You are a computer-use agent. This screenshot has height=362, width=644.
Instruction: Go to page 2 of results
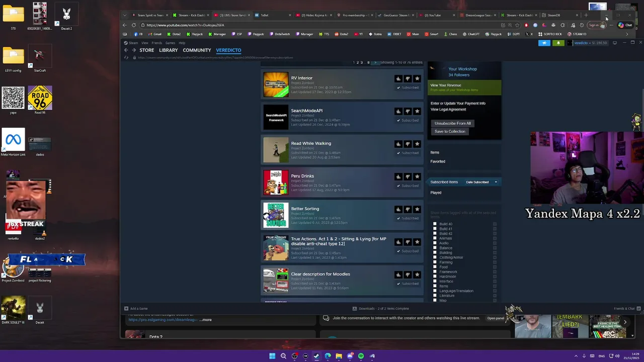tap(357, 62)
